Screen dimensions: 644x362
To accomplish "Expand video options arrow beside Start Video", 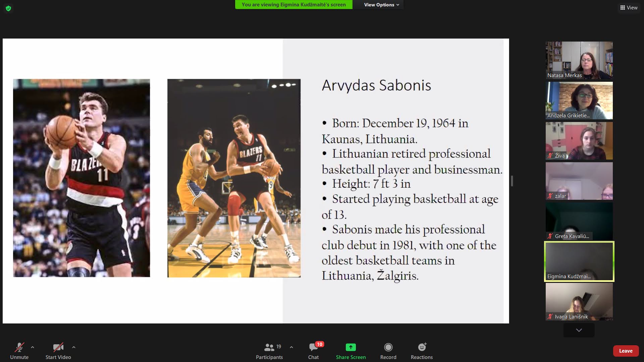I will tap(74, 347).
